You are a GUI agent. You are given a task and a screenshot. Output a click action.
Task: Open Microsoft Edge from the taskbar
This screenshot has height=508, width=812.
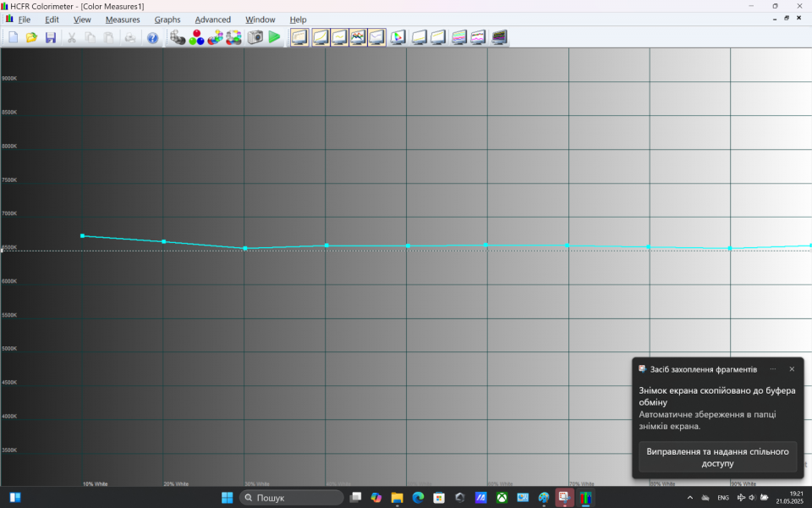(418, 498)
